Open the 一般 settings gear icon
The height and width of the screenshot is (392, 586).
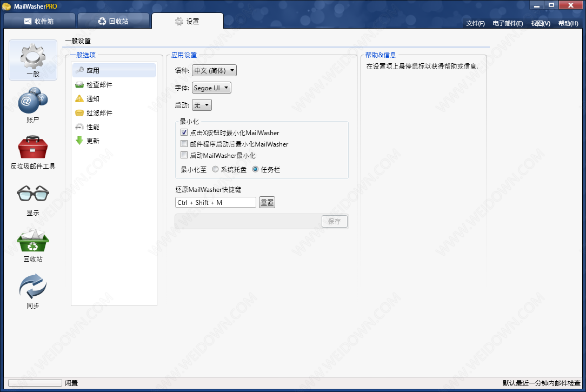pos(33,57)
